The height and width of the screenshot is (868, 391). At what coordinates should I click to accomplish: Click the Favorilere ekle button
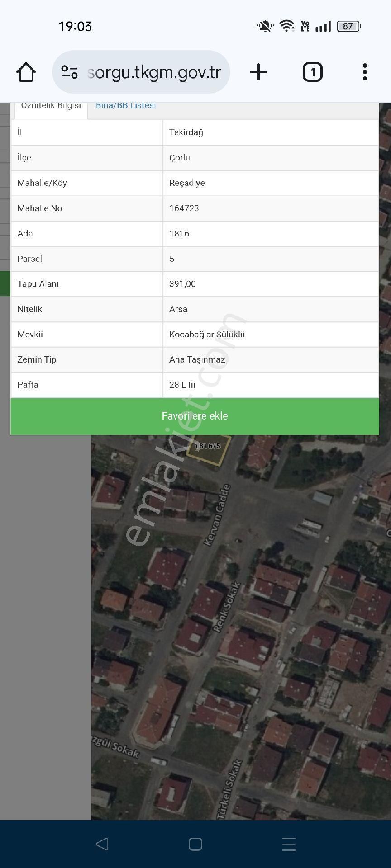[x=195, y=416]
